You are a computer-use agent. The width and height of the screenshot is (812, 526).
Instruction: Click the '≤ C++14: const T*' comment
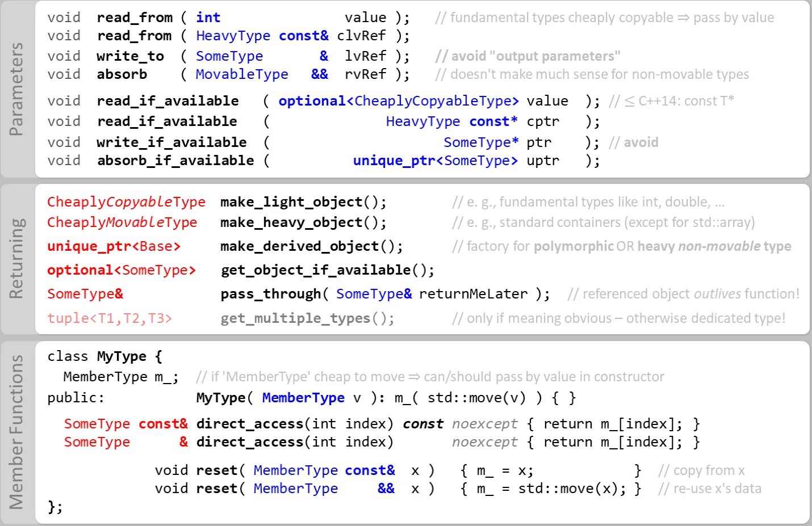[672, 101]
